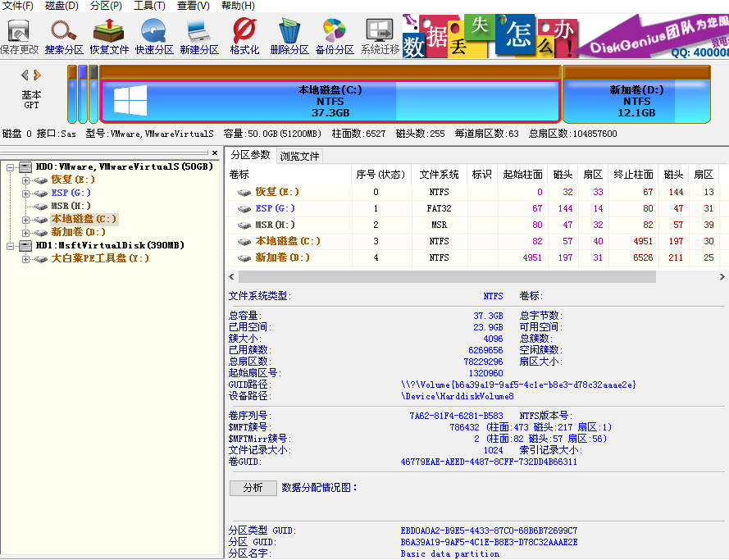Go to previous disk arrow
Viewport: 729px width, 560px height.
[25, 75]
